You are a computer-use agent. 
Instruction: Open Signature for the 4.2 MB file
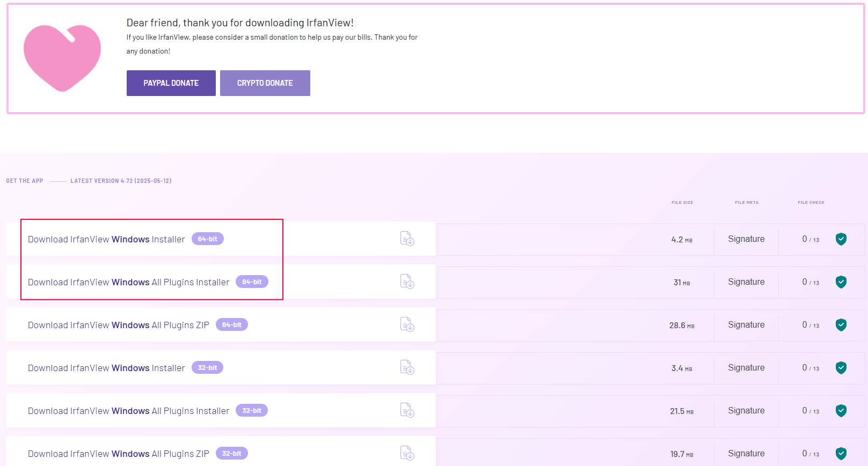[x=746, y=239]
